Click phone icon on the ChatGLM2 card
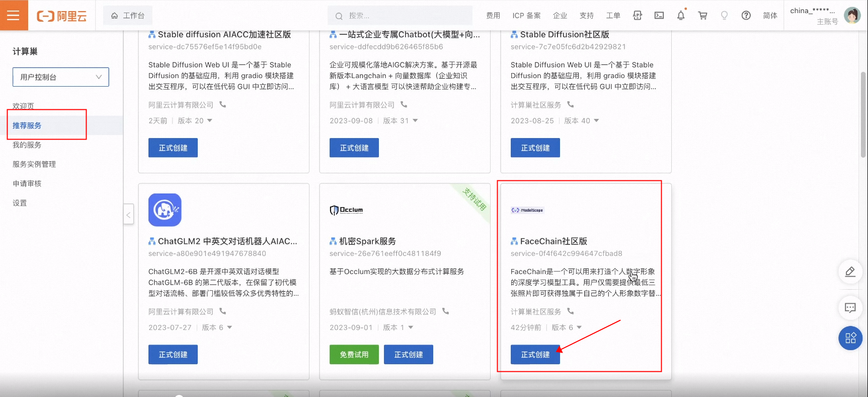The height and width of the screenshot is (397, 868). [x=222, y=311]
